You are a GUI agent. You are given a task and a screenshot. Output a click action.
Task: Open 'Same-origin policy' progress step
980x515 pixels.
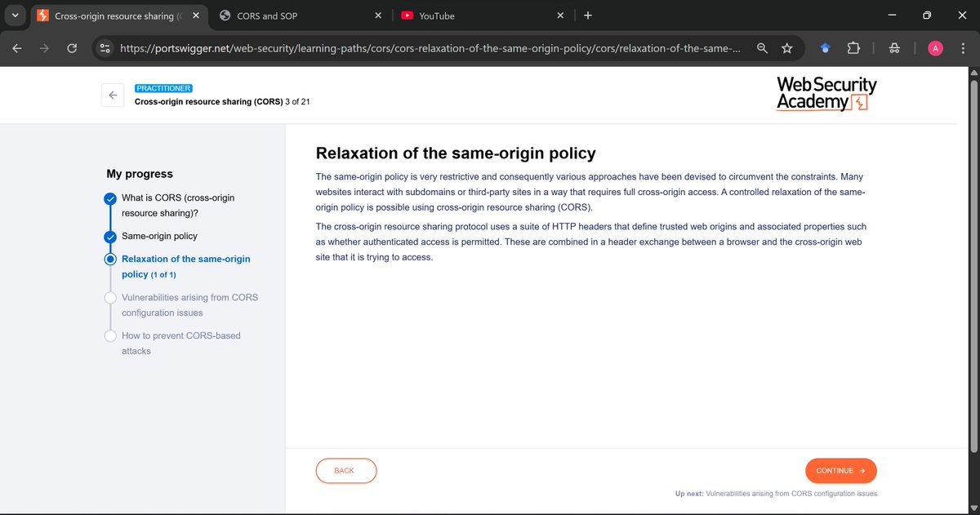pyautogui.click(x=159, y=236)
